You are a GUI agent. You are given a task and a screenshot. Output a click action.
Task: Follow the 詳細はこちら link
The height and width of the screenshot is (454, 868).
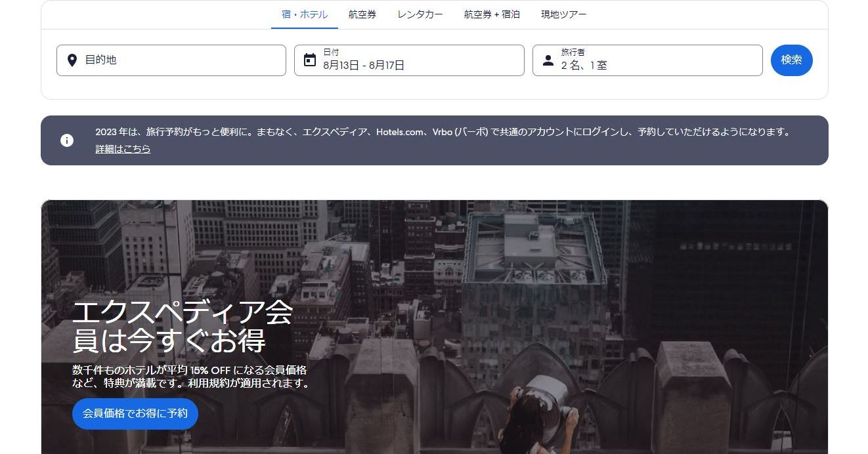click(x=123, y=149)
